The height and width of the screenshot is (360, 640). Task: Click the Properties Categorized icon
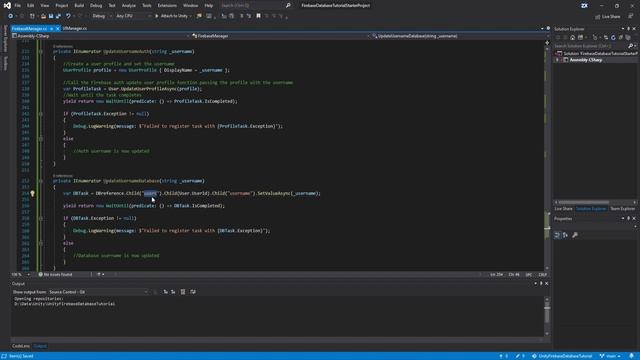coord(557,235)
